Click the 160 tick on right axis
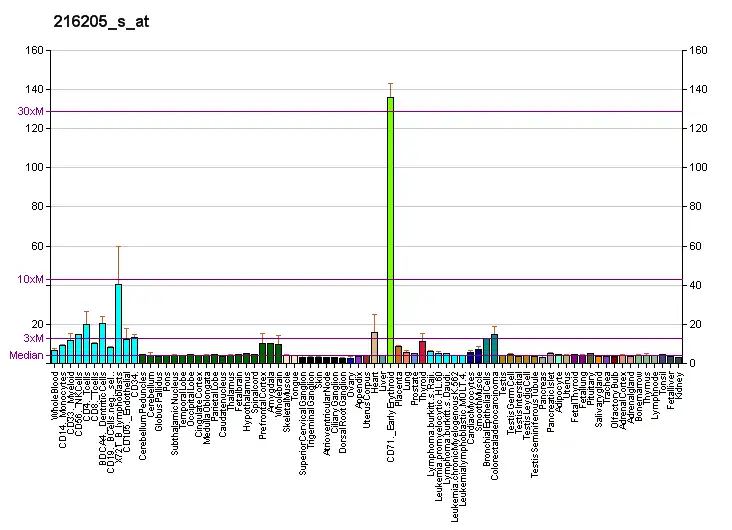The width and height of the screenshot is (732, 530). pyautogui.click(x=699, y=51)
